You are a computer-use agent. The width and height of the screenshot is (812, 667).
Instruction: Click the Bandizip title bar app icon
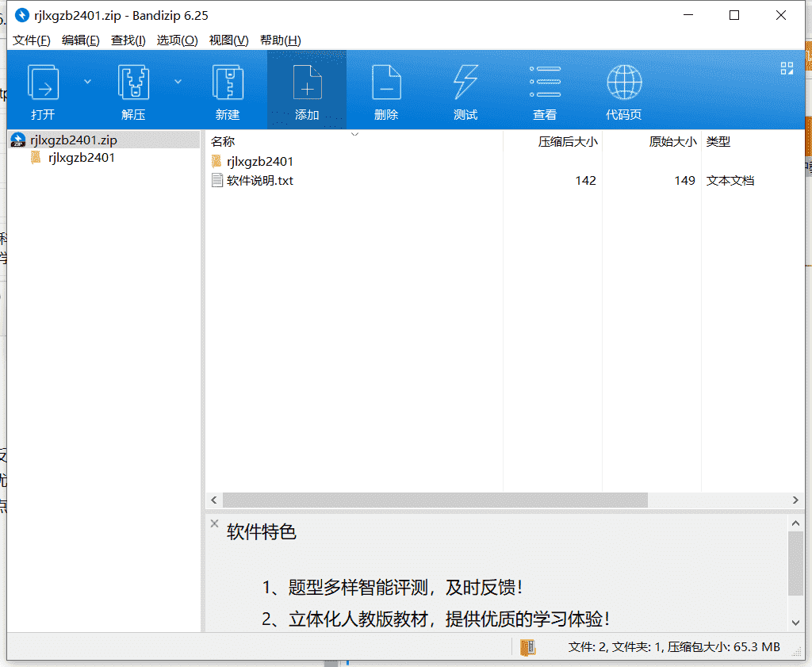pos(21,15)
